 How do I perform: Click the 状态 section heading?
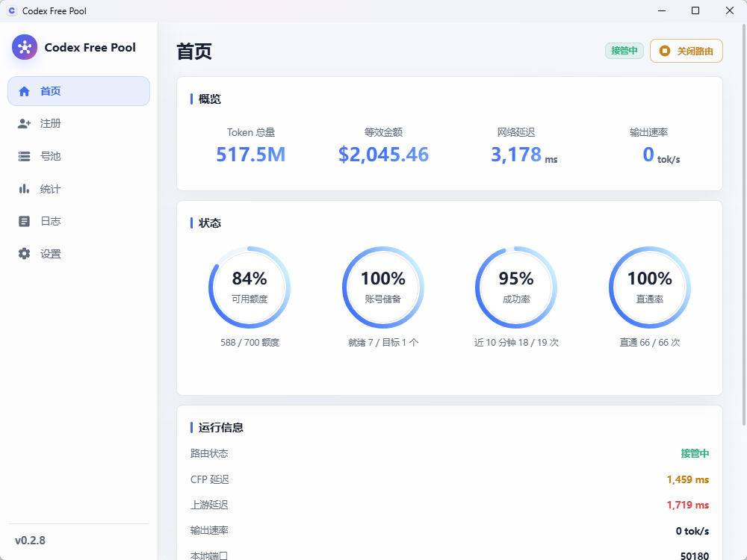click(x=210, y=223)
